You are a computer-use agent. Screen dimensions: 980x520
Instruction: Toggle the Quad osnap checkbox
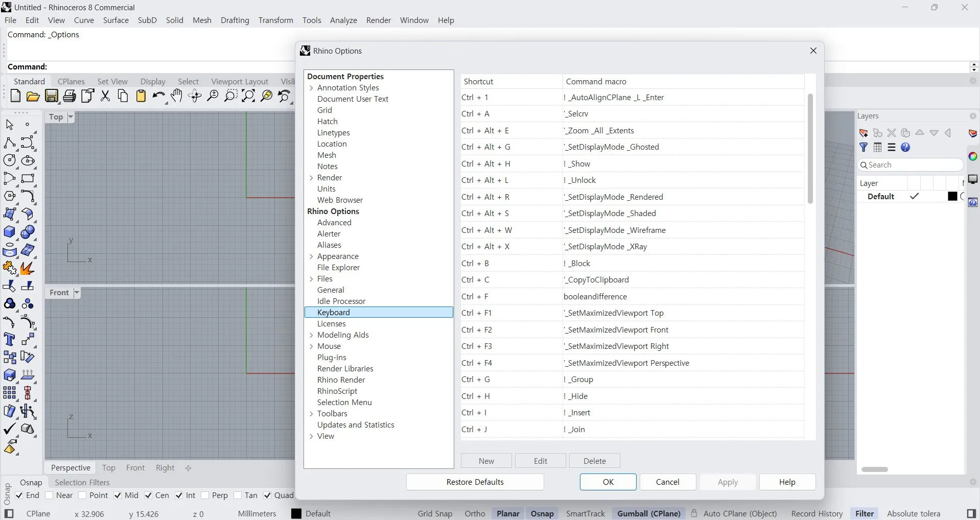[x=268, y=495]
